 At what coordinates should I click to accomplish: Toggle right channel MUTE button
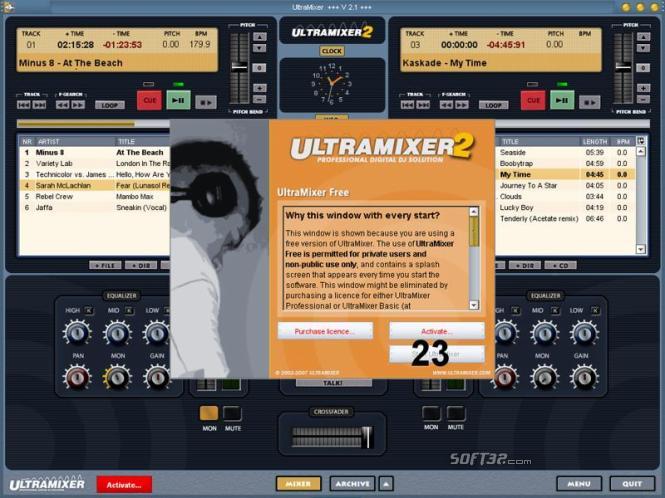pos(456,414)
